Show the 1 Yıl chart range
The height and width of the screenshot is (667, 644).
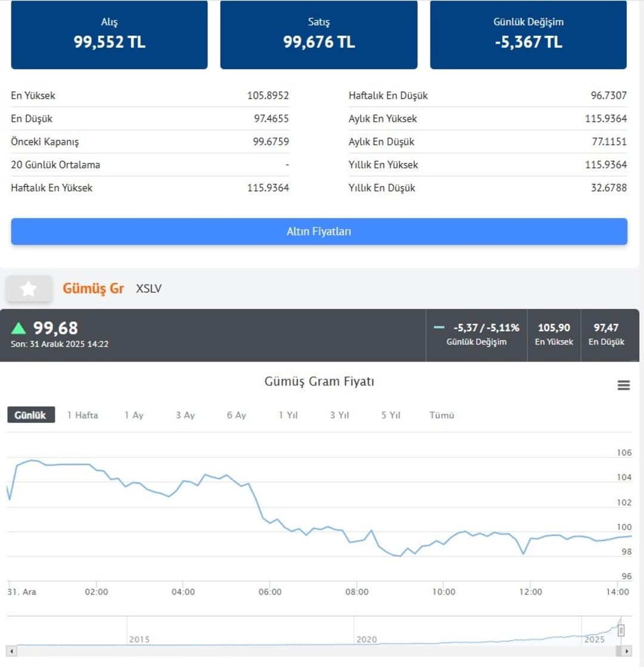[288, 415]
